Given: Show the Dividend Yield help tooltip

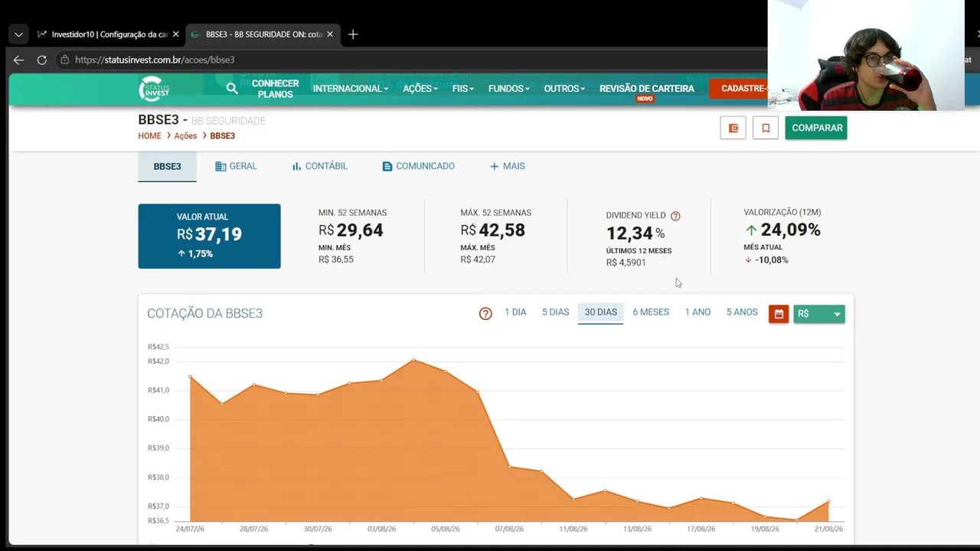Looking at the screenshot, I should (x=675, y=216).
